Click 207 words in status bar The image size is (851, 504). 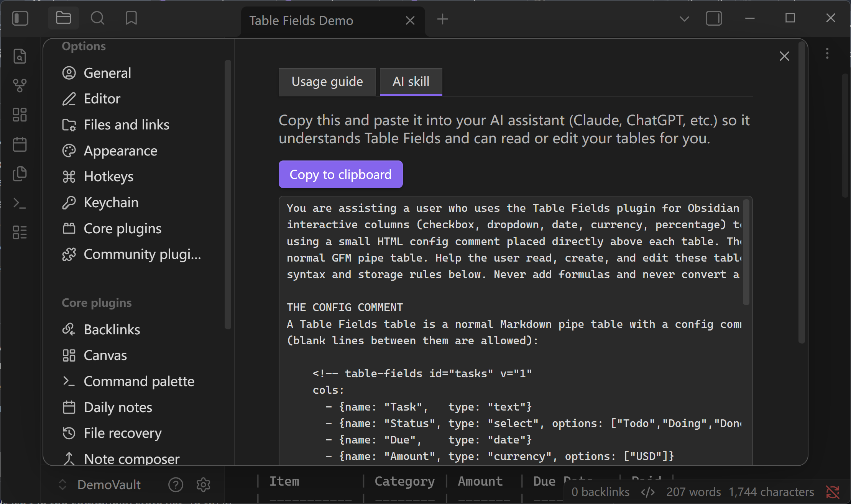pyautogui.click(x=693, y=492)
